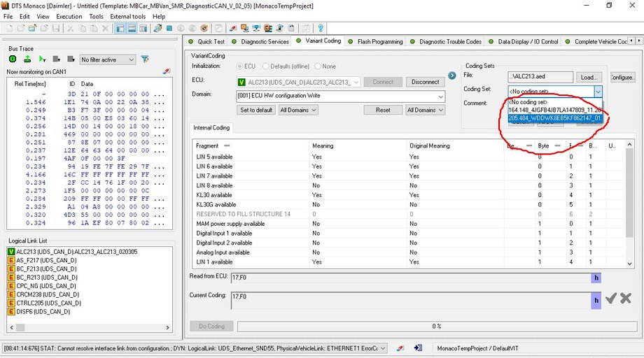The height and width of the screenshot is (358, 644).
Task: Select the Internal Coding tab
Action: pos(211,127)
